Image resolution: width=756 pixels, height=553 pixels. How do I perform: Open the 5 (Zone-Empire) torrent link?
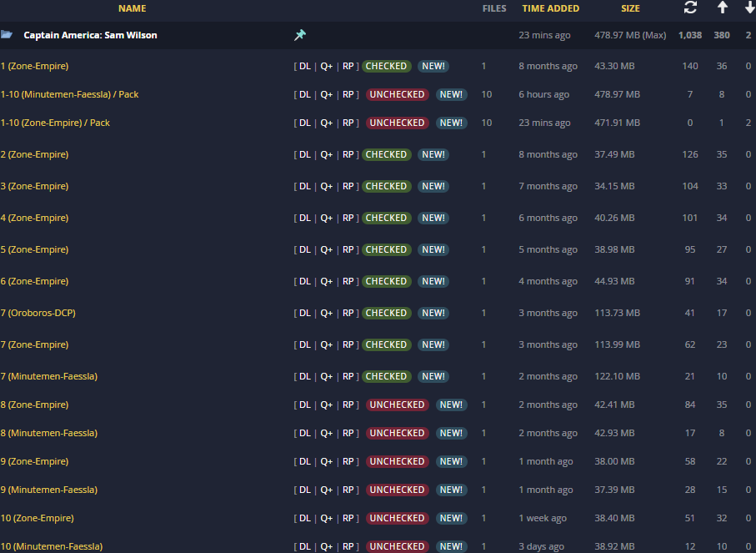pos(35,250)
